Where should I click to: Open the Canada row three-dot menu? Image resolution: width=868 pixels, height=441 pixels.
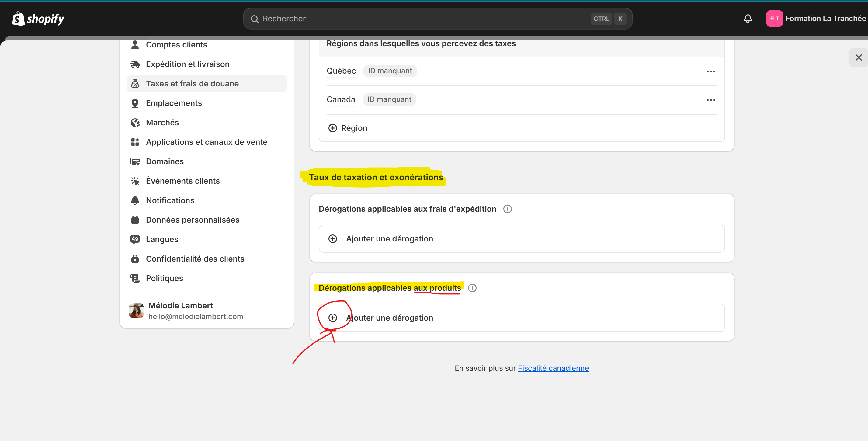pos(711,100)
